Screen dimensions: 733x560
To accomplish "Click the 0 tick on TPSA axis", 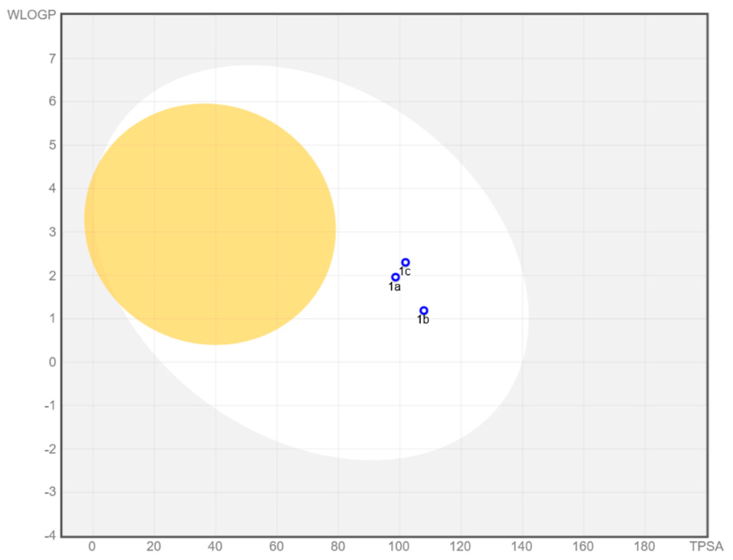I will [x=92, y=547].
